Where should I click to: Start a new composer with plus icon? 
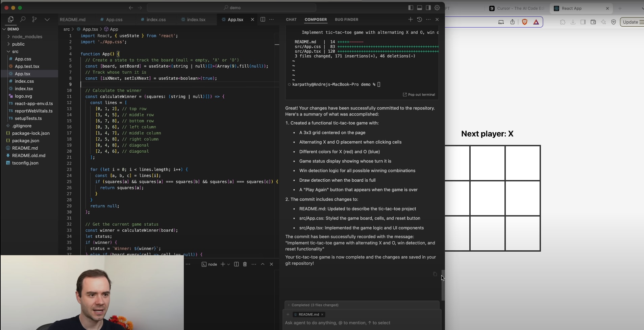tap(410, 20)
